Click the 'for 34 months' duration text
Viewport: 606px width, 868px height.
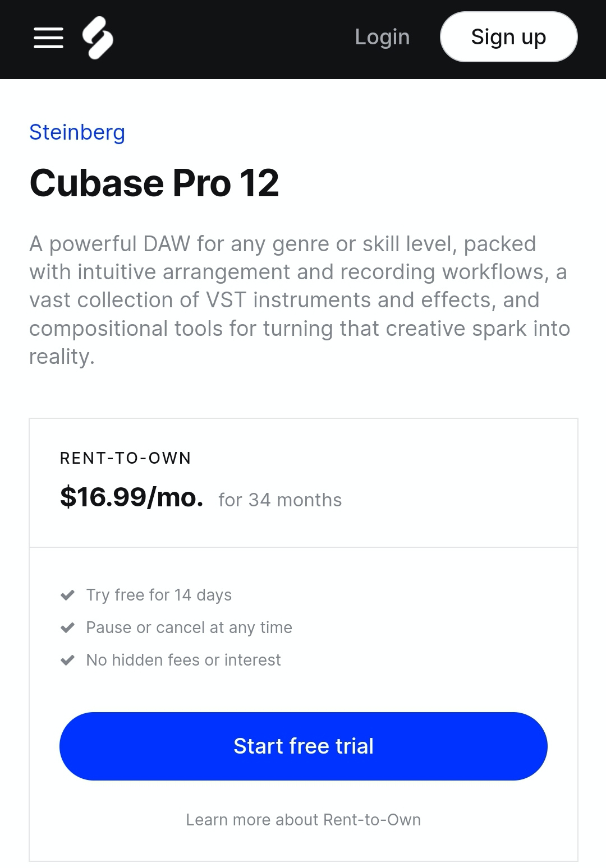click(x=280, y=500)
